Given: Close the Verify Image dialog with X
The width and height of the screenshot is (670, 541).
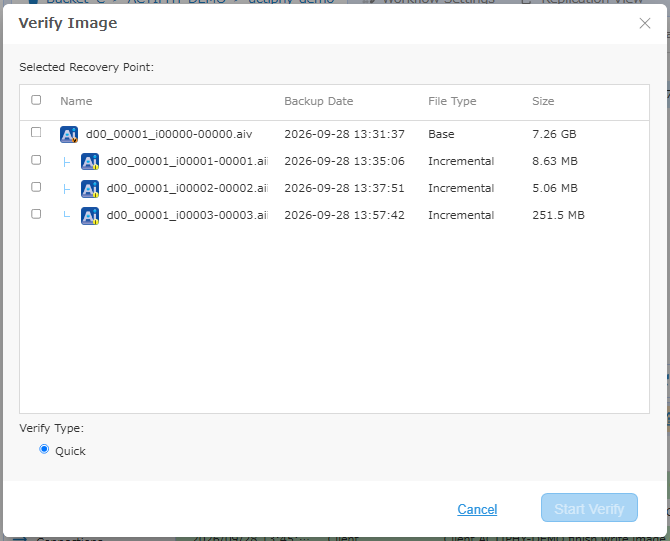Looking at the screenshot, I should 645,23.
